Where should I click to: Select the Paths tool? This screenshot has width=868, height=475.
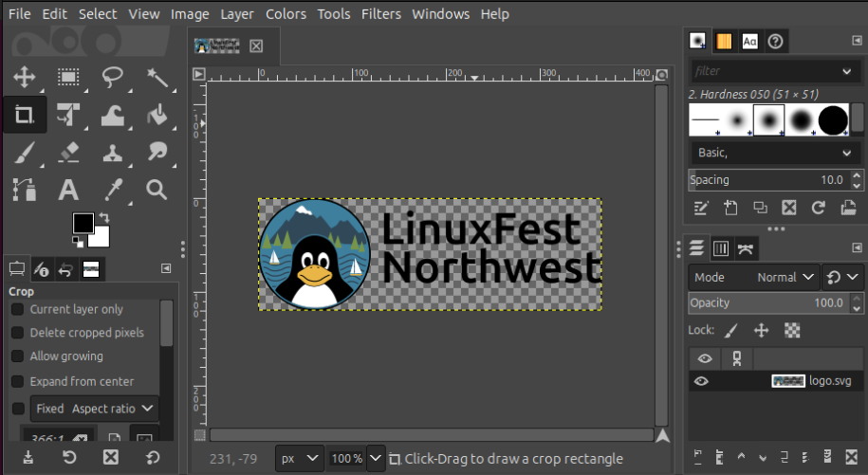coord(25,190)
